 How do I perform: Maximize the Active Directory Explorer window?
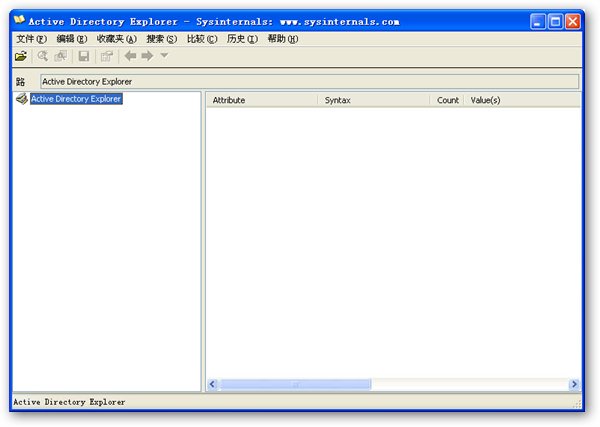[x=555, y=21]
